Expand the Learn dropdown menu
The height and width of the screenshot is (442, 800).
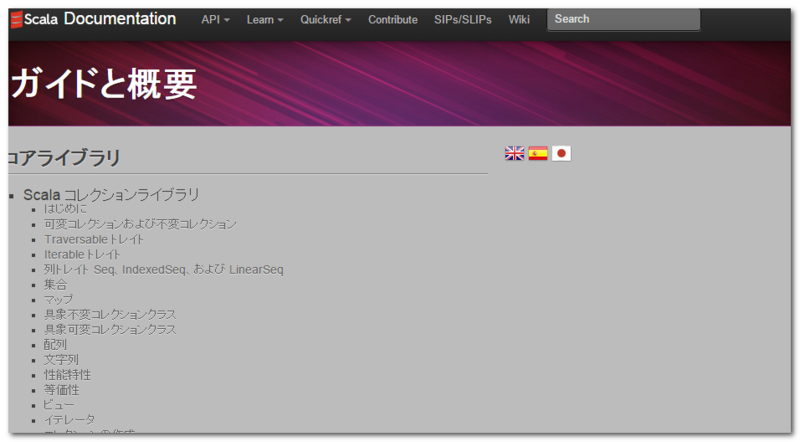click(x=265, y=19)
